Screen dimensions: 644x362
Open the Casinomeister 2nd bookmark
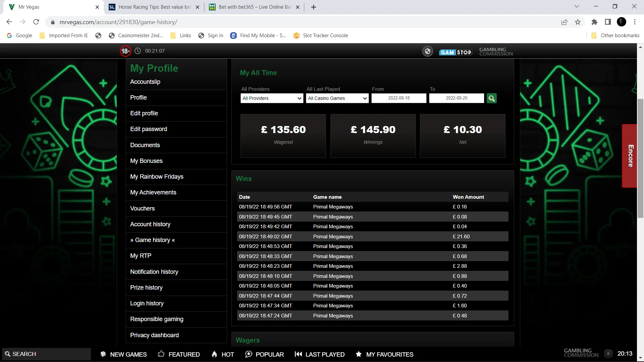coord(136,36)
